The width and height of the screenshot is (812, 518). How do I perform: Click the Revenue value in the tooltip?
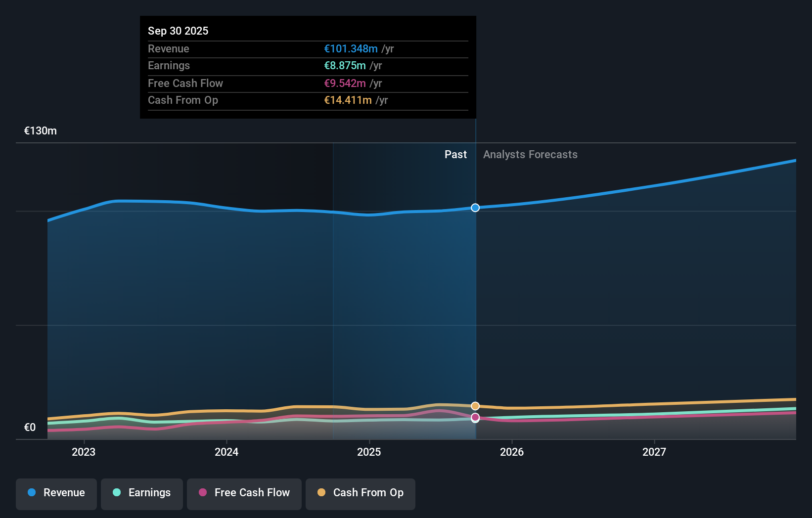click(x=352, y=49)
